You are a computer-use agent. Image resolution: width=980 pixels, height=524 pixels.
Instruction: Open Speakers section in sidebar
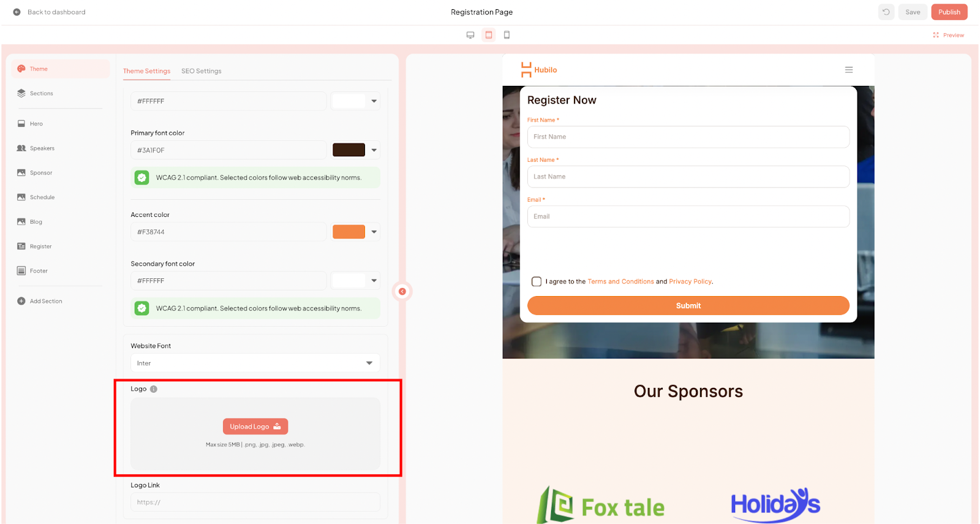42,148
